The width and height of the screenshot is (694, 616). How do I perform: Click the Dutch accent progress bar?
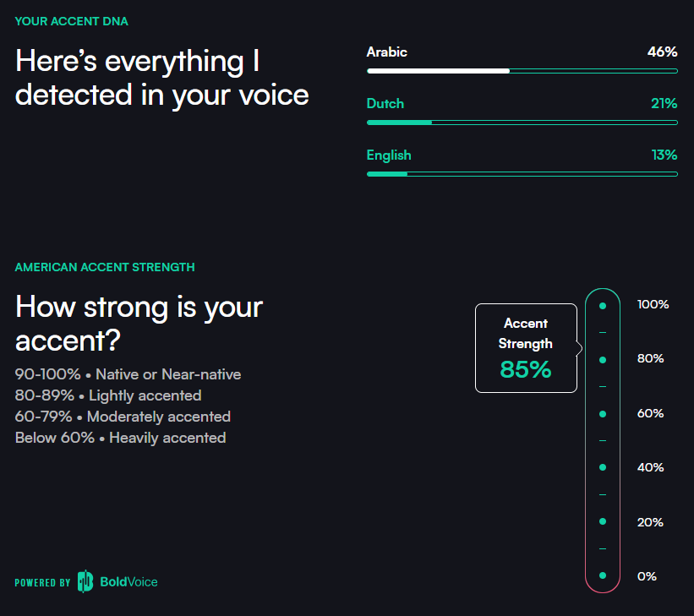[x=522, y=123]
